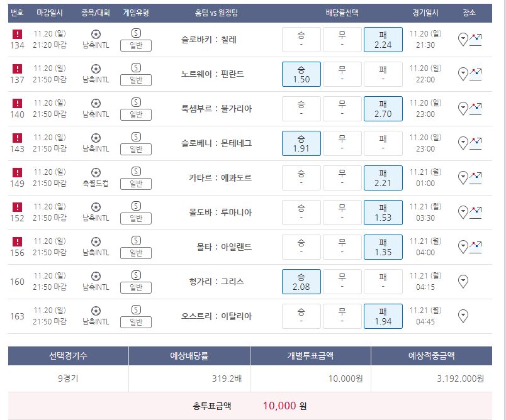
Task: Toggle the 패 2.70 odds for 룩셈부르 vs 불가리아
Action: coord(383,109)
